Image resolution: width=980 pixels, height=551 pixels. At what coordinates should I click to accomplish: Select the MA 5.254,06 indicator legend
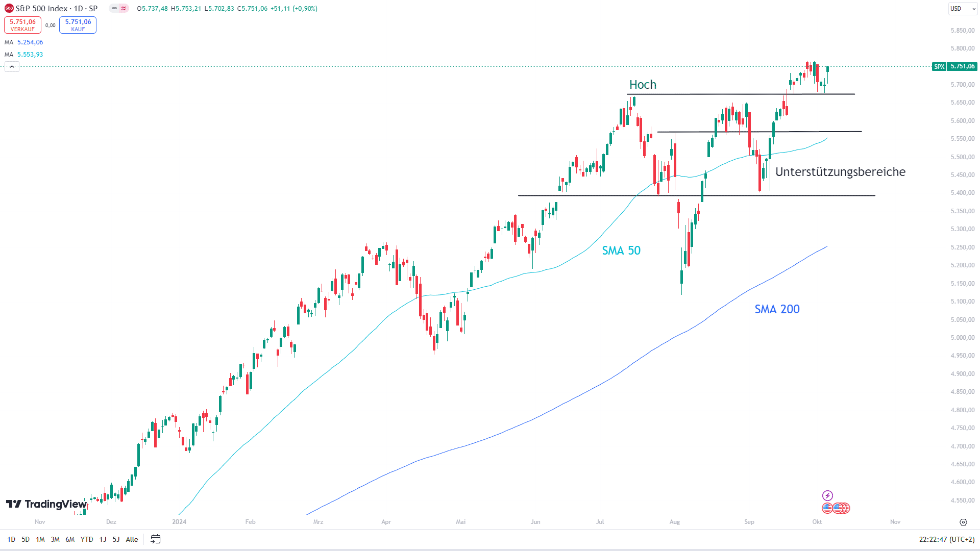pyautogui.click(x=24, y=42)
